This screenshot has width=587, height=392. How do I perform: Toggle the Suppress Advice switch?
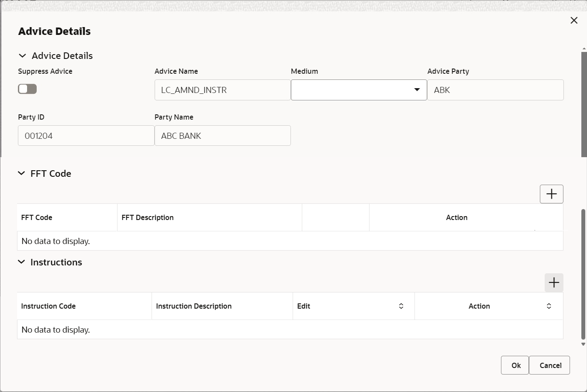point(27,89)
